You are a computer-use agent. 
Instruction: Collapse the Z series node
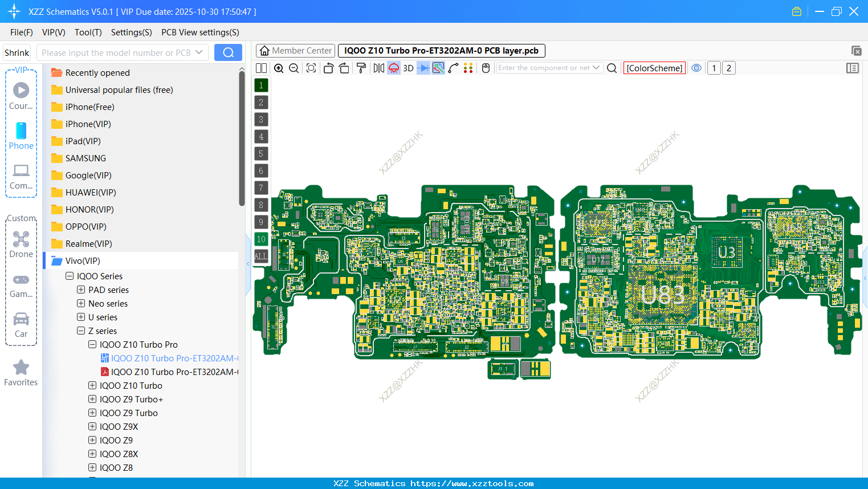81,331
